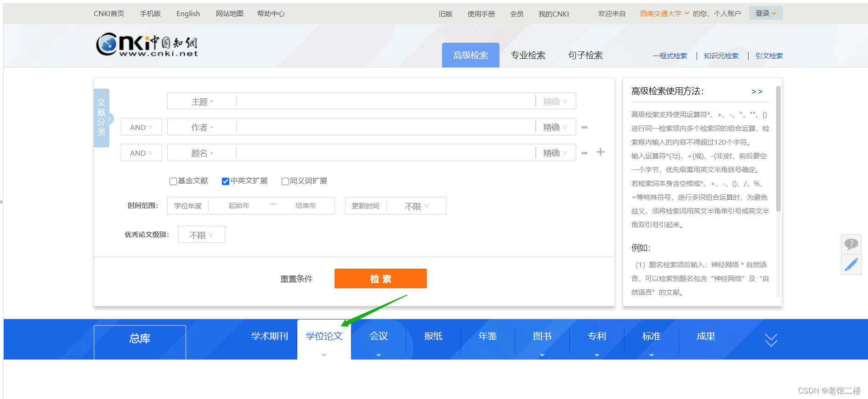Expand more databases with double chevron
Image resolution: width=868 pixels, height=399 pixels.
click(x=771, y=340)
